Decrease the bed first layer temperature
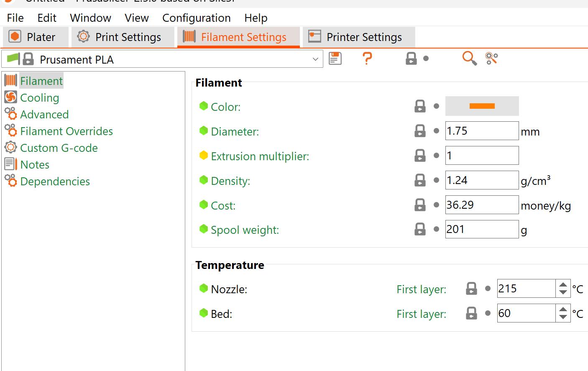Image resolution: width=588 pixels, height=371 pixels. click(563, 317)
